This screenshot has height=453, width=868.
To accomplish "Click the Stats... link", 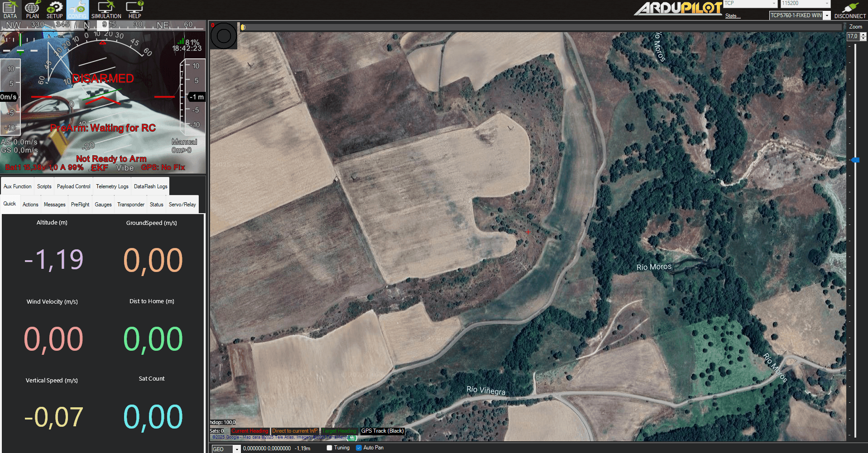I will [733, 16].
